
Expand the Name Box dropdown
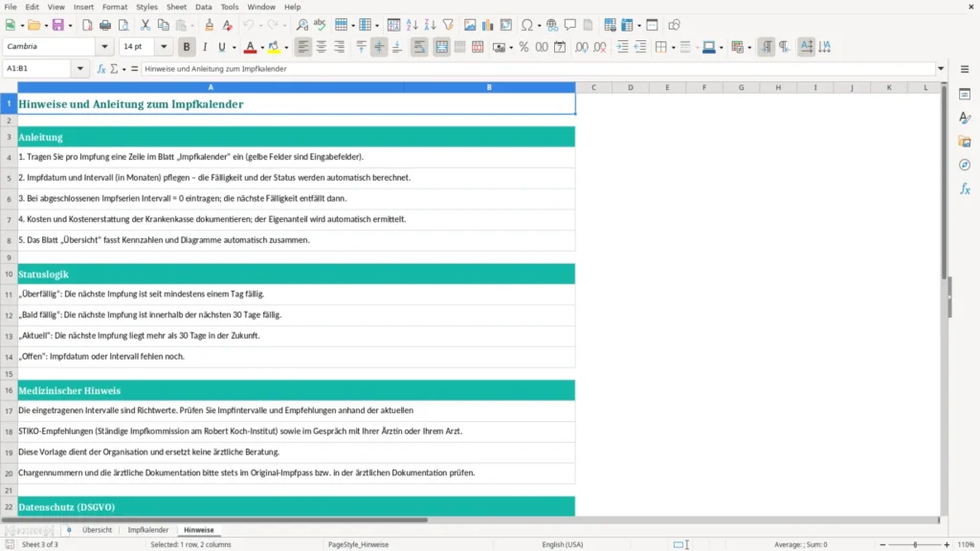(x=80, y=69)
